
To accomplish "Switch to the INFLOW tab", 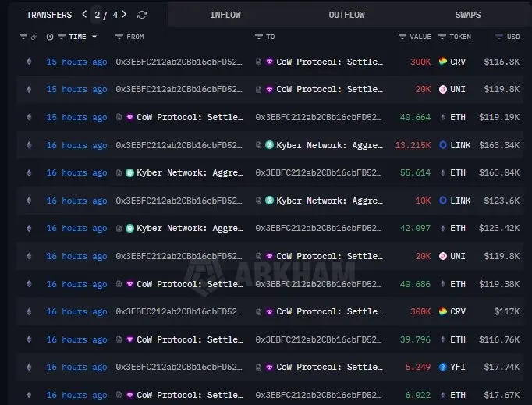I will tap(225, 15).
